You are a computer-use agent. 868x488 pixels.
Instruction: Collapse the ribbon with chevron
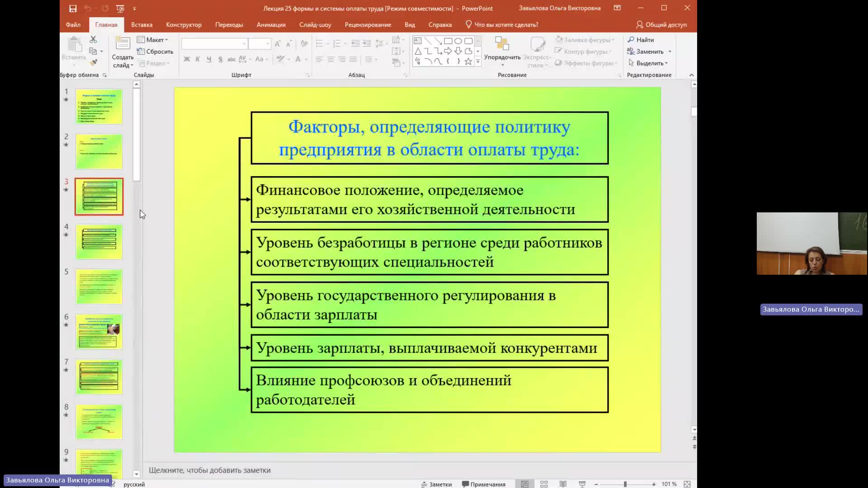pyautogui.click(x=691, y=75)
